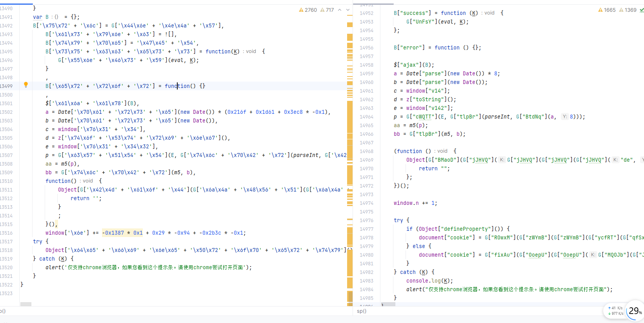Image resolution: width=644 pixels, height=323 pixels.
Task: Click line number 13499 in the left gutter
Action: tap(6, 86)
